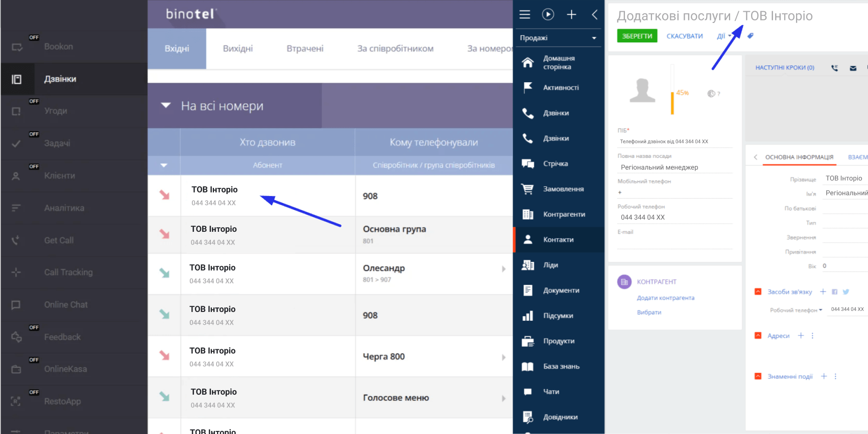Open Домашня сторінка in the CRM sidebar

[559, 63]
